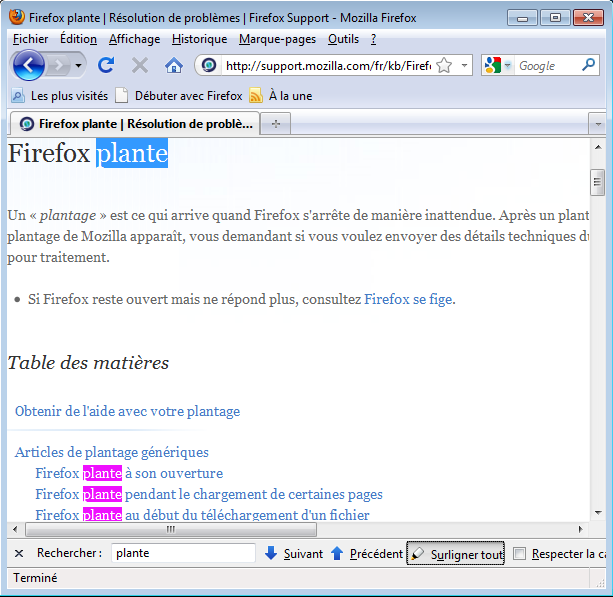Follow the Firefox se fige link

pyautogui.click(x=408, y=299)
